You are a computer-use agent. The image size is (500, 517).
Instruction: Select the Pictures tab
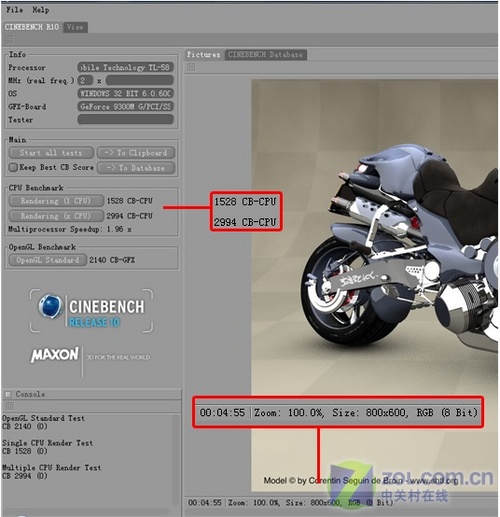pos(203,54)
